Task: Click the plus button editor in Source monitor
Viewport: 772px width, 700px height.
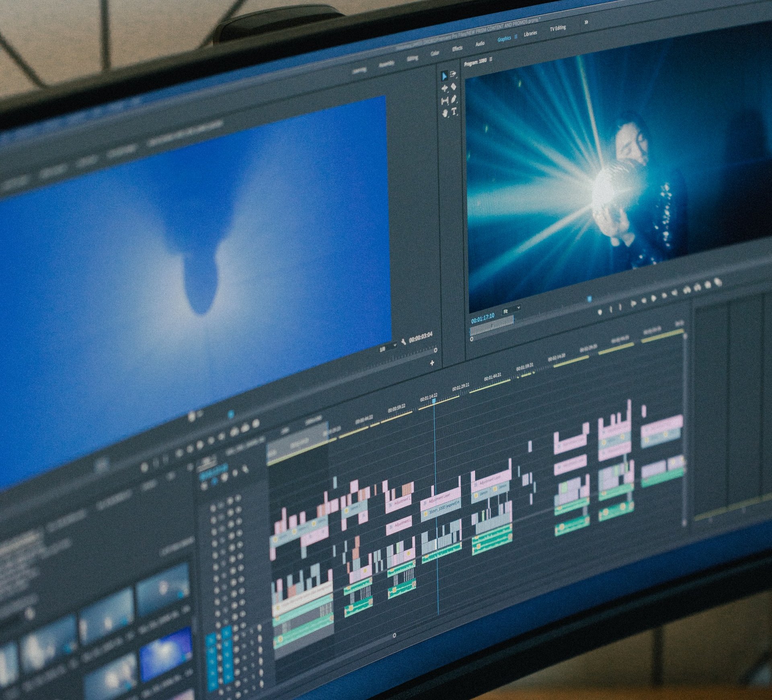Action: pos(432,363)
